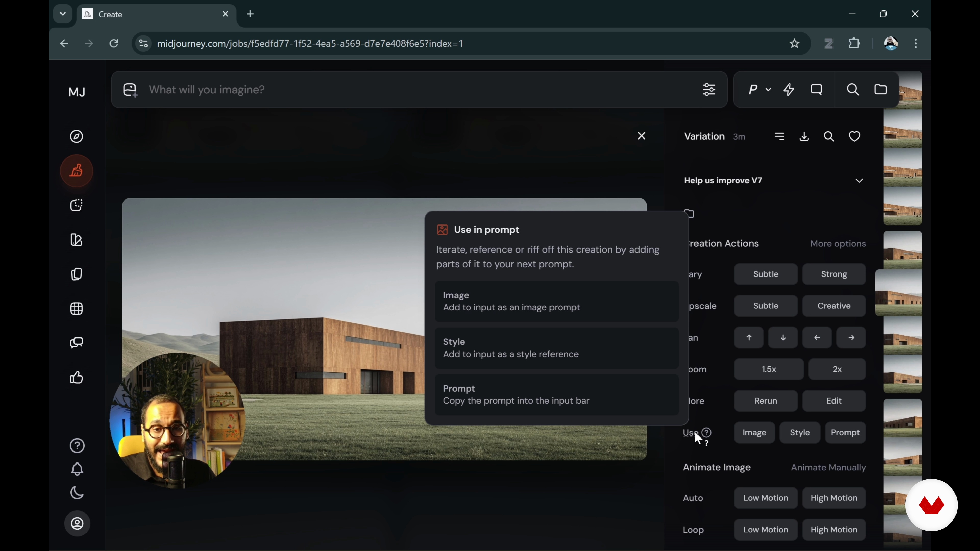Screen dimensions: 980x551
Task: Toggle dark mode moon icon
Action: pos(77,493)
